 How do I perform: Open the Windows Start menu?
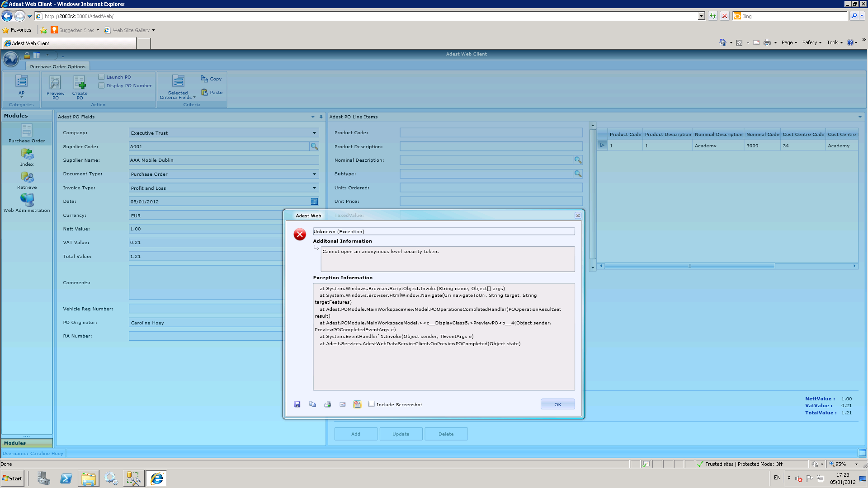coord(12,479)
